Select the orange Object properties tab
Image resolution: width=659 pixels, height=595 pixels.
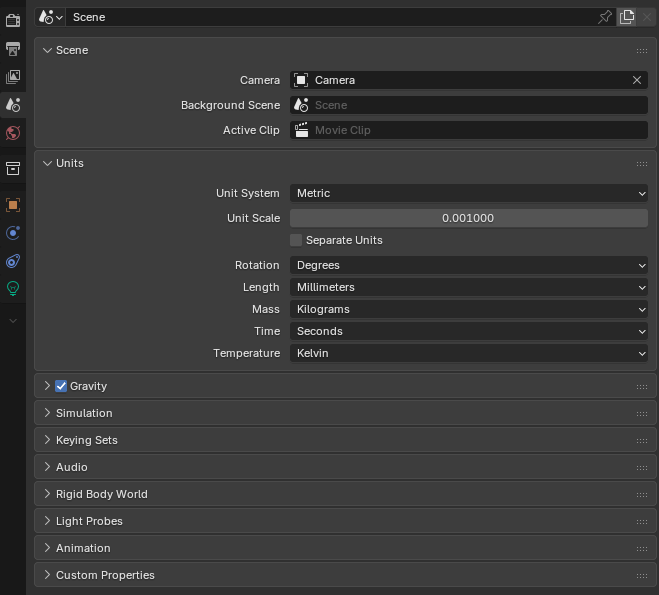click(x=13, y=205)
